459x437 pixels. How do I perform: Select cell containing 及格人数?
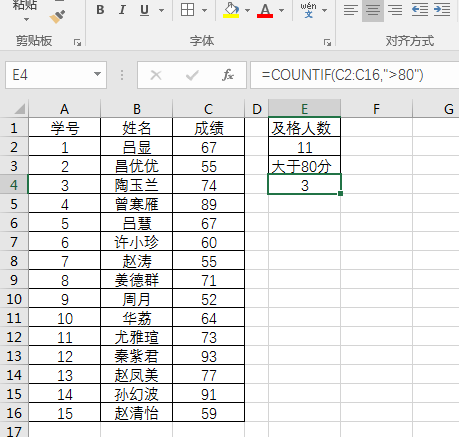click(x=304, y=128)
